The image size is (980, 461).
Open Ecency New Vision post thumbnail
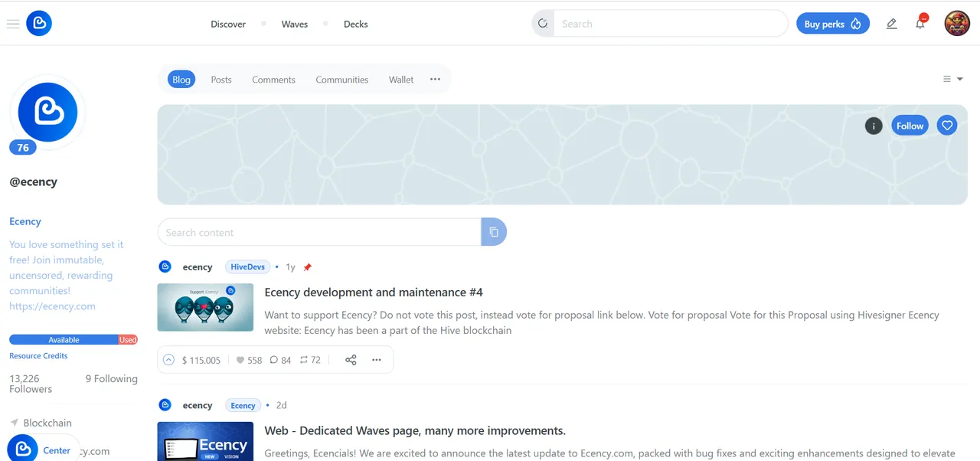(205, 441)
